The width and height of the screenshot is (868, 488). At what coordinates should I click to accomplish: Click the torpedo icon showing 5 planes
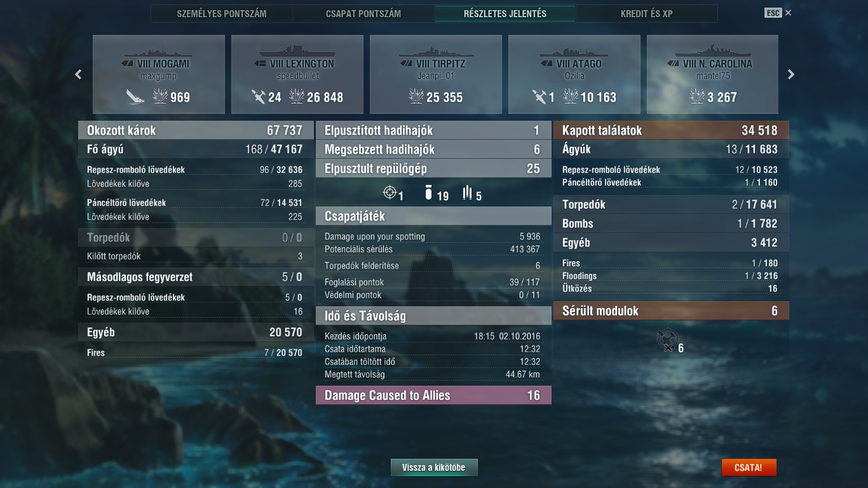(467, 193)
